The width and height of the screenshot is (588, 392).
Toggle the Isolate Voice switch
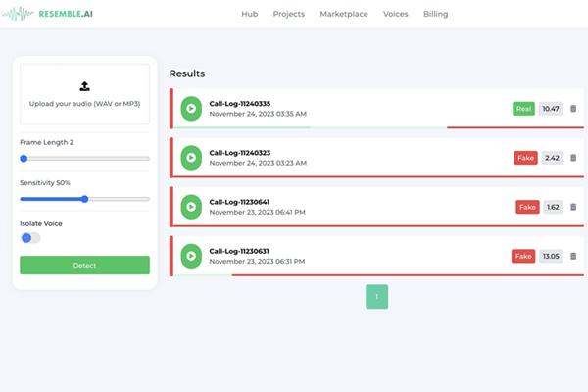pos(30,237)
